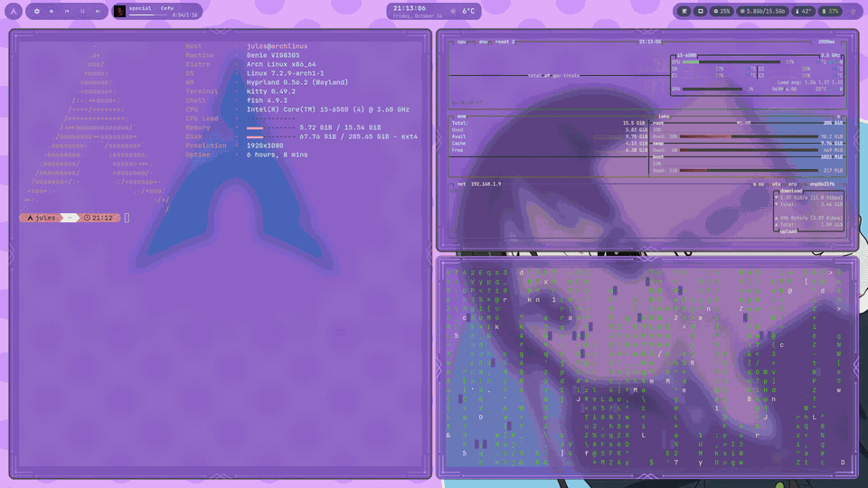Viewport: 868px width, 488px height.
Task: Select the kitty 0.49.2 terminal line
Action: point(270,91)
